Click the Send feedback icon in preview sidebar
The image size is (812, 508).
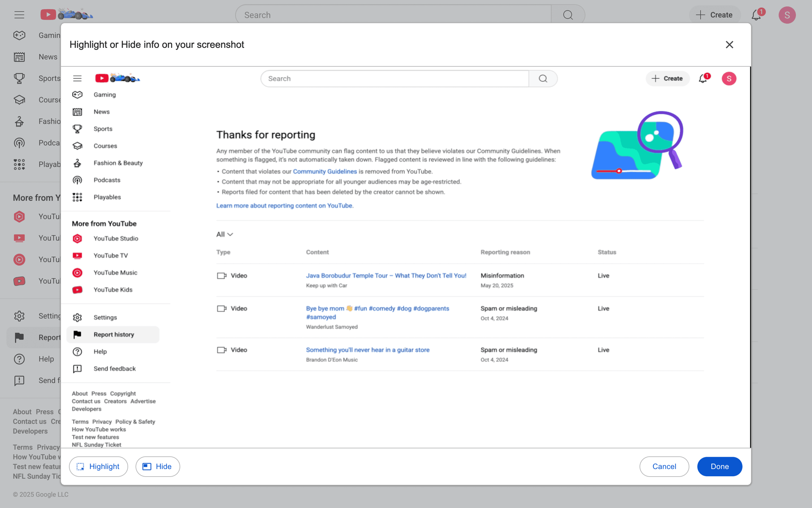[x=77, y=369]
